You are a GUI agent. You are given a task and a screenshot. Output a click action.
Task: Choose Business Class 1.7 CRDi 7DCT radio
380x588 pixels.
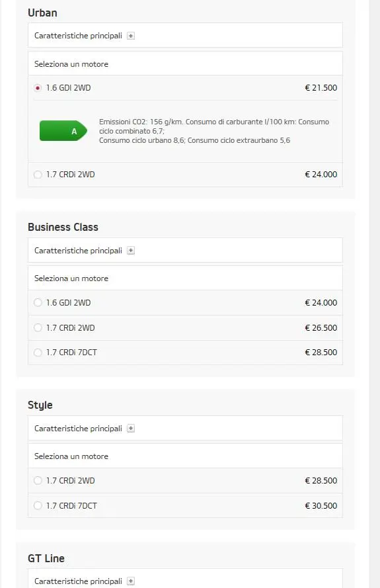pyautogui.click(x=38, y=353)
